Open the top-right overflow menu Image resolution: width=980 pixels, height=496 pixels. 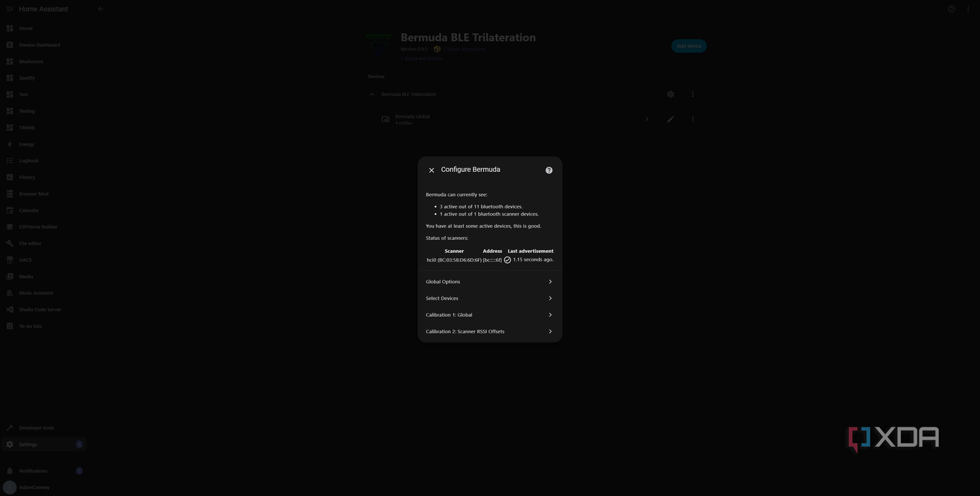[968, 9]
